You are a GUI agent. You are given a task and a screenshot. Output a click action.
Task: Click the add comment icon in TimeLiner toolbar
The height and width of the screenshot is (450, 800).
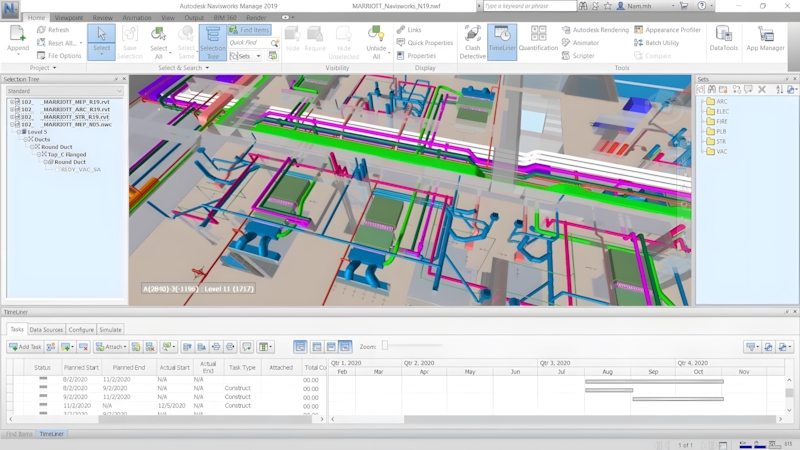(247, 347)
